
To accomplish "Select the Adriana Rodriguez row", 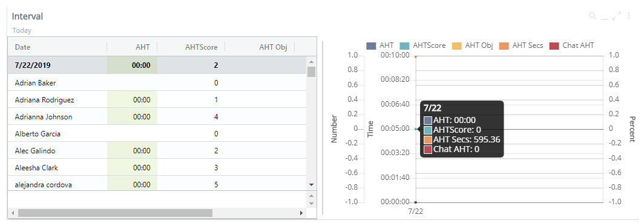I will tap(157, 99).
